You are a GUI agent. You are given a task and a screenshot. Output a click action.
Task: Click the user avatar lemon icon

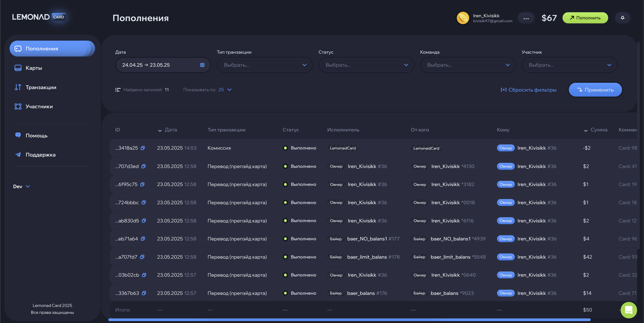point(463,18)
